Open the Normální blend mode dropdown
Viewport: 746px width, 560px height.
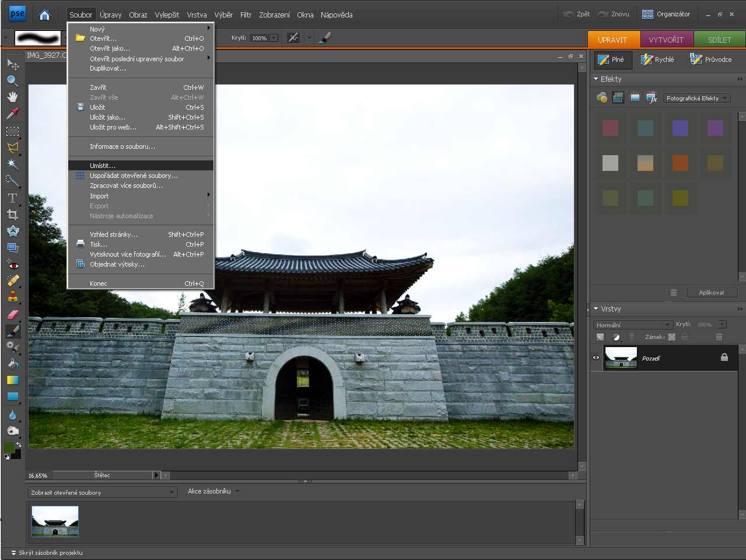633,325
